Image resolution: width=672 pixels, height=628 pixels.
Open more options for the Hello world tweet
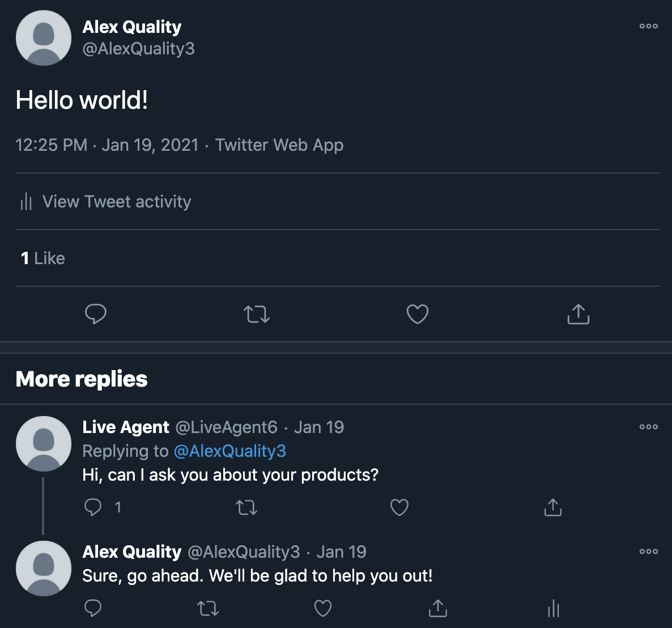(648, 26)
